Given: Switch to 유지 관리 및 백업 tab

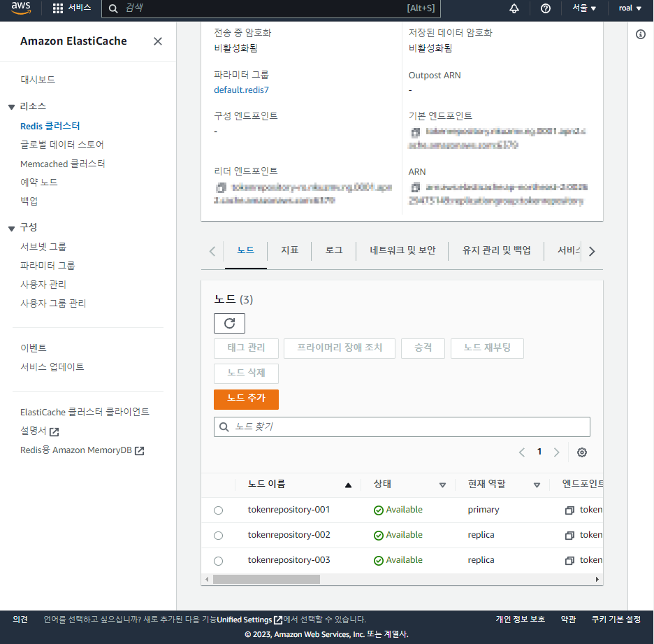Looking at the screenshot, I should click(x=496, y=250).
